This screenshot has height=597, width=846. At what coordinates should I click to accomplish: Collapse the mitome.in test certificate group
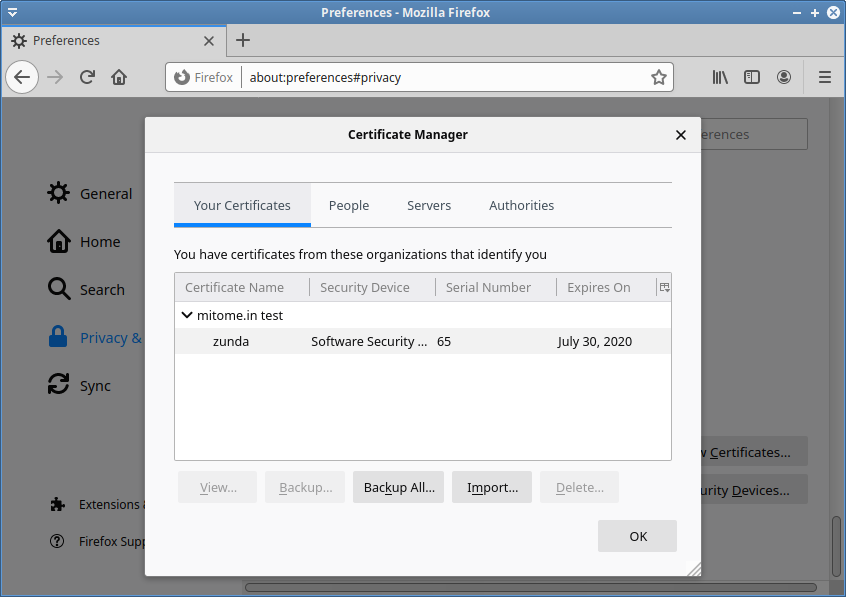pyautogui.click(x=187, y=315)
